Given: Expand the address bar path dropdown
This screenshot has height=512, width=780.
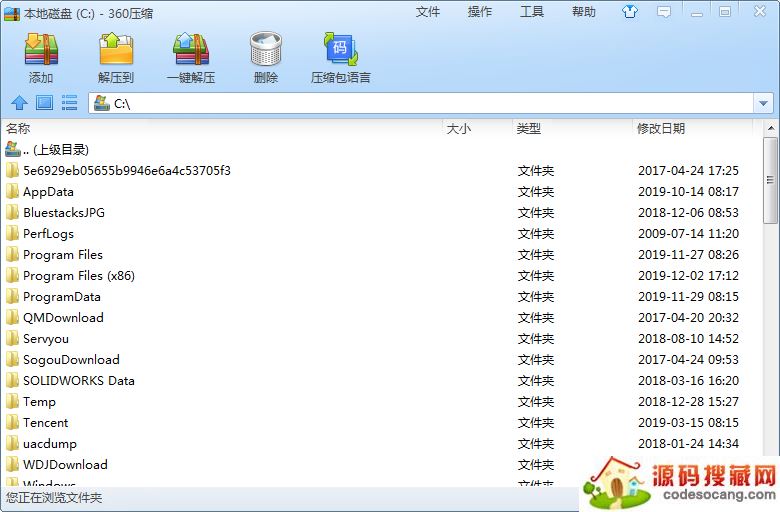Looking at the screenshot, I should (x=763, y=103).
